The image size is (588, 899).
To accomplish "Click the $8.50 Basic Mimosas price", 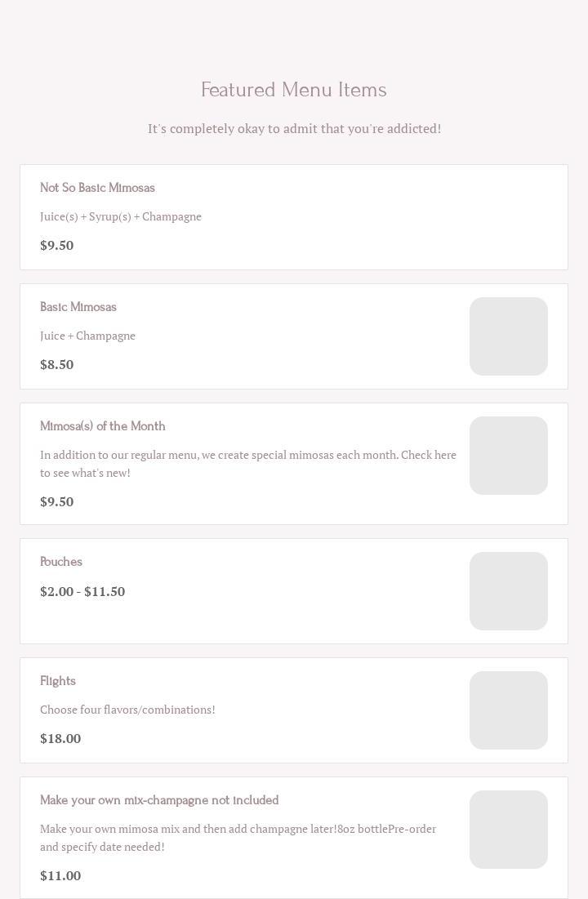I will click(x=57, y=364).
